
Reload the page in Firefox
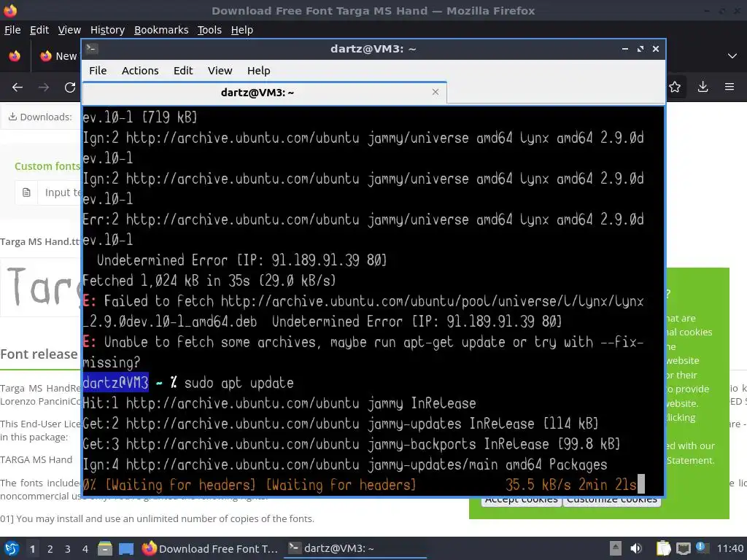70,87
